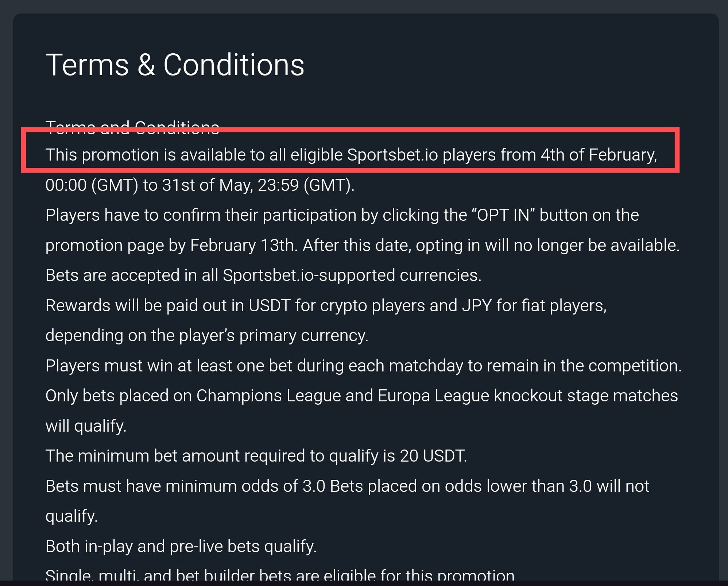Click the "will qualify." line below Champions League text
728x586 pixels.
pos(86,426)
